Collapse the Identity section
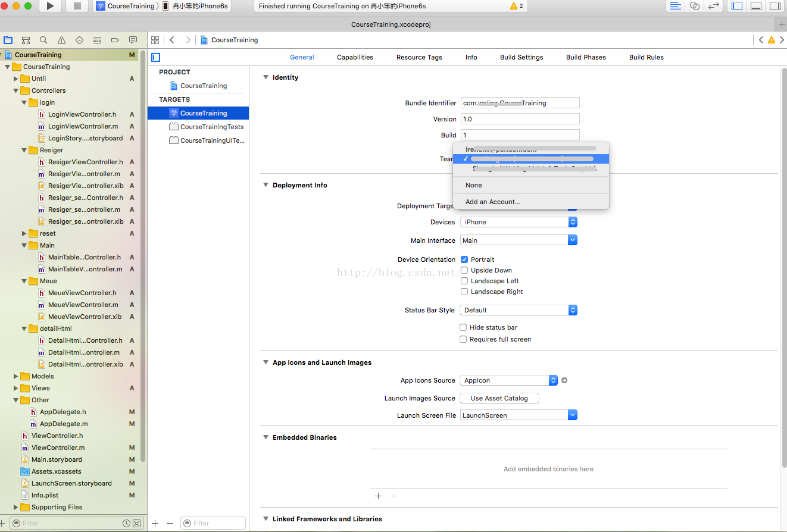The width and height of the screenshot is (787, 532). pyautogui.click(x=266, y=77)
